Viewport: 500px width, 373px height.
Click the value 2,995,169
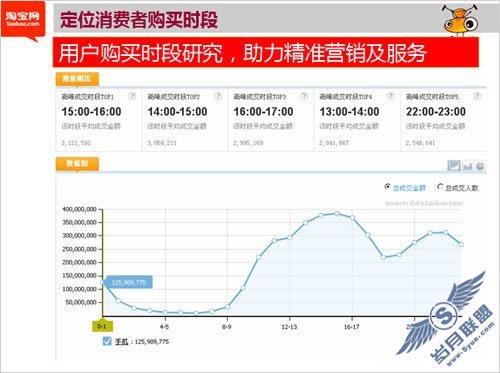coord(248,143)
